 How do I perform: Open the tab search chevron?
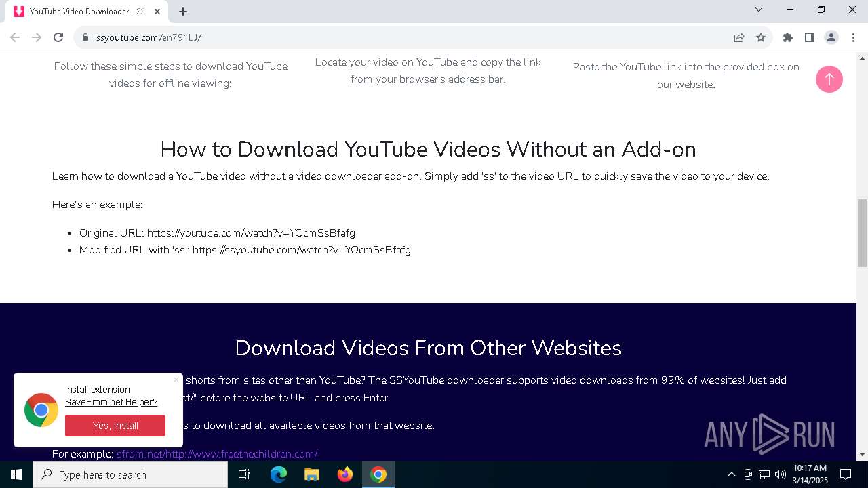pyautogui.click(x=759, y=10)
